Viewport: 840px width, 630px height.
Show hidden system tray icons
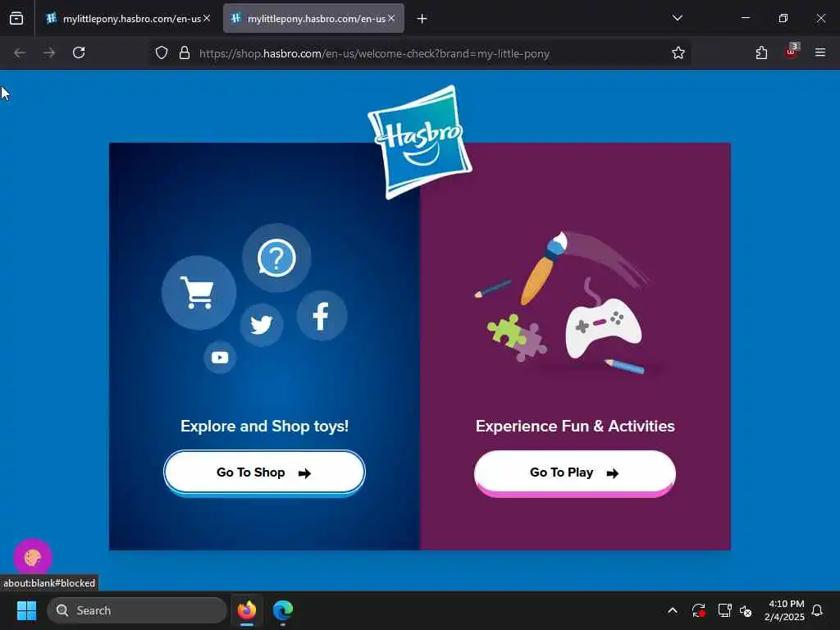point(673,610)
